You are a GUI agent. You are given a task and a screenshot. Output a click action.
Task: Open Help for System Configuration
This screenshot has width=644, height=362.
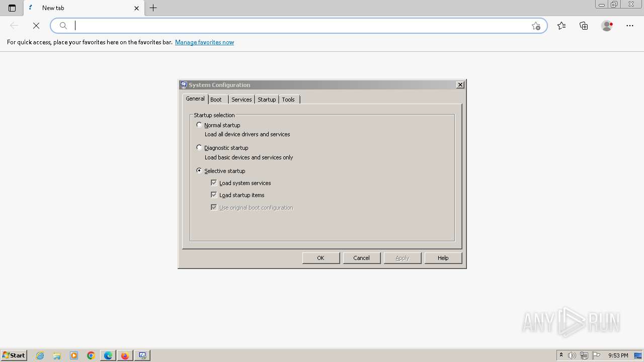point(443,258)
